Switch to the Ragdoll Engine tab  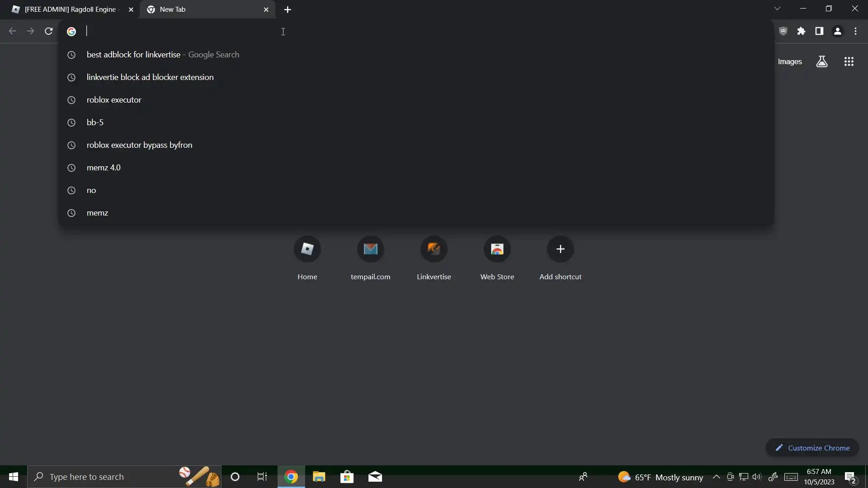(x=70, y=9)
